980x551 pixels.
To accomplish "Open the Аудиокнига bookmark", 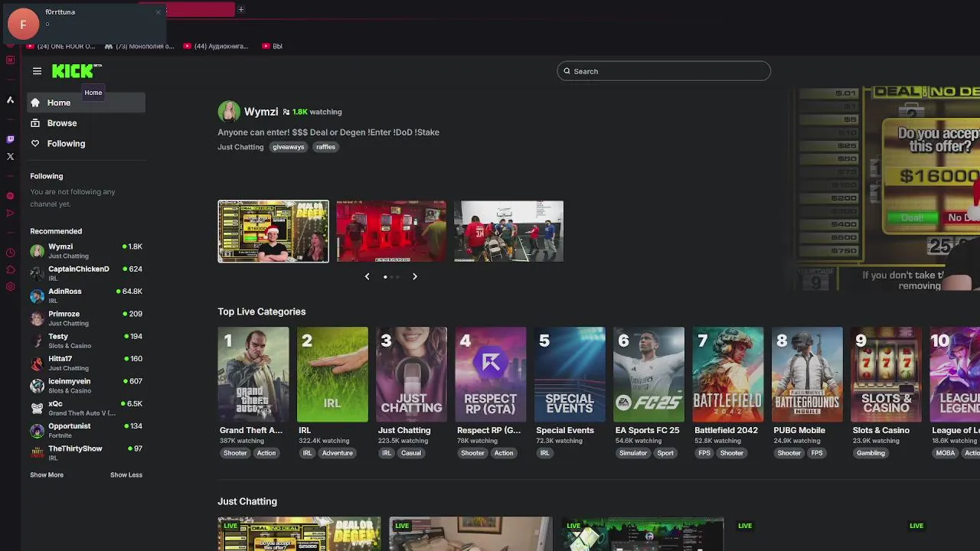I will point(216,46).
